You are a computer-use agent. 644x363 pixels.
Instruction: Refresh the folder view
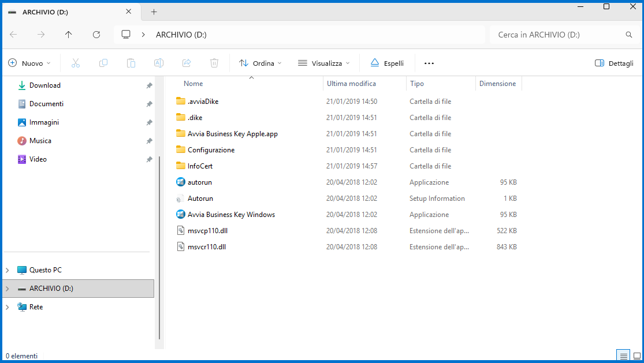coord(96,35)
